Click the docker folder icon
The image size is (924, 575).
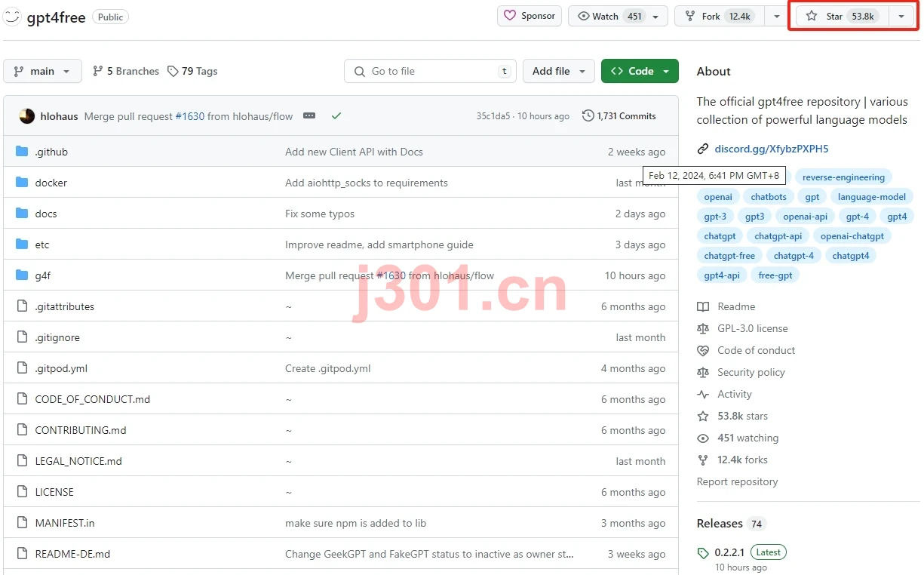[x=22, y=183]
